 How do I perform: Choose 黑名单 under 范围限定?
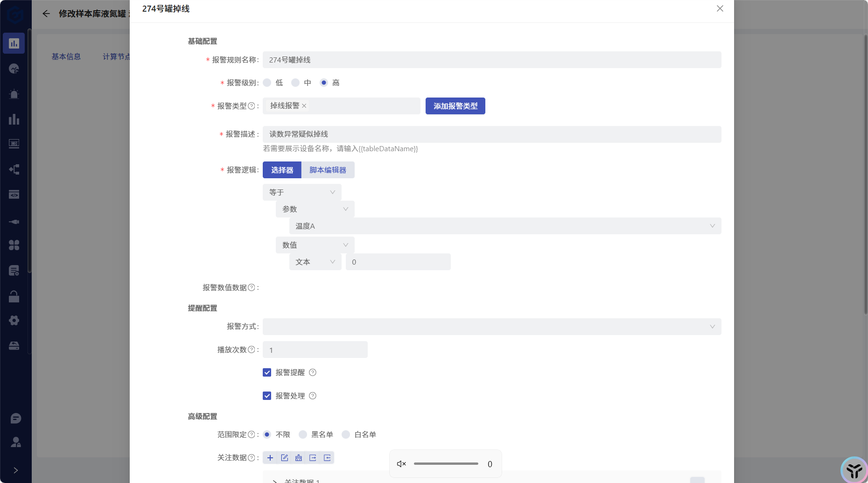(x=302, y=434)
